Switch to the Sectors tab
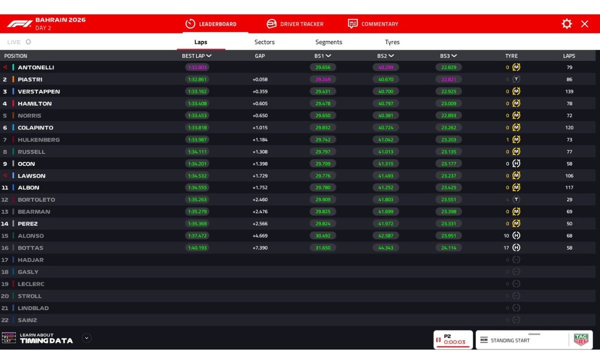 pyautogui.click(x=264, y=42)
